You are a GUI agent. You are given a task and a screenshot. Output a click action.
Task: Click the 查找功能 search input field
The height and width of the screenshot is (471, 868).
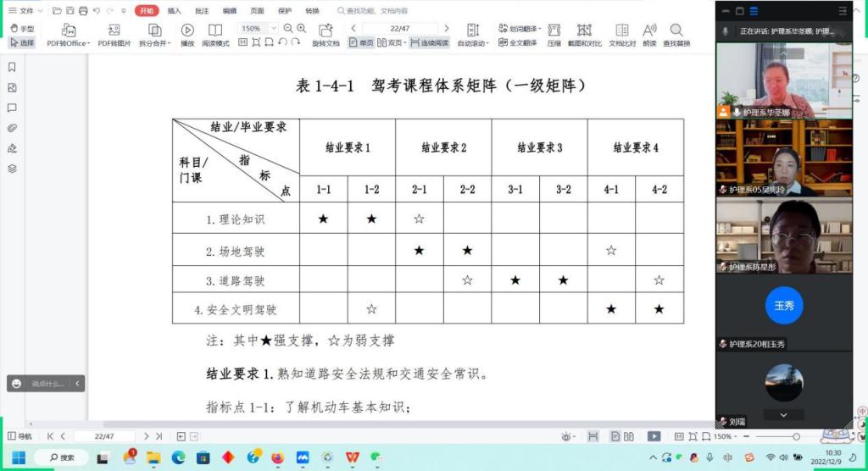[377, 11]
